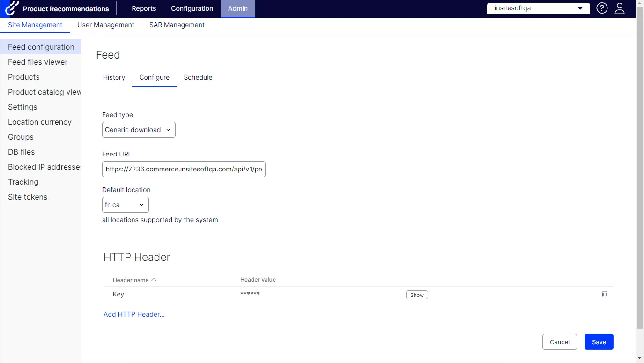Open the Configuration menu

tap(192, 8)
